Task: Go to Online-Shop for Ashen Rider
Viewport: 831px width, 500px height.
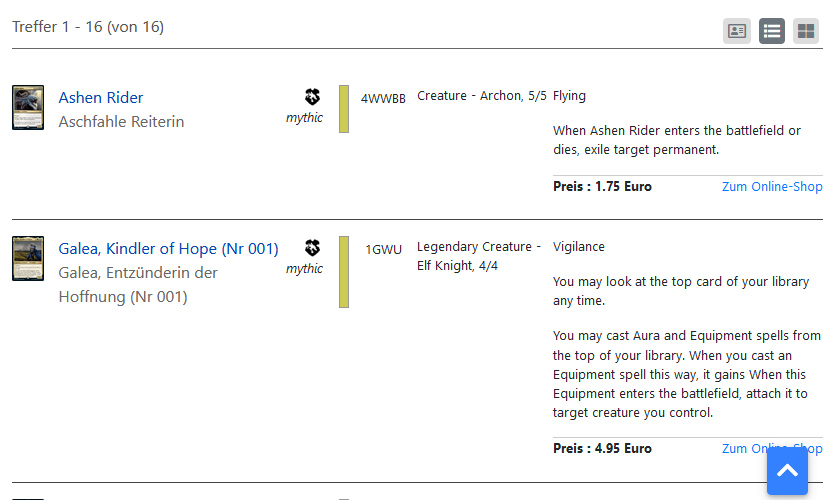Action: click(x=772, y=187)
